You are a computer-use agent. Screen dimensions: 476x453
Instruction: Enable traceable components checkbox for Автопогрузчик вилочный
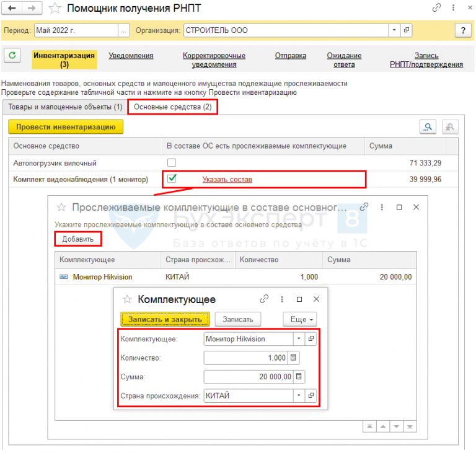(172, 163)
